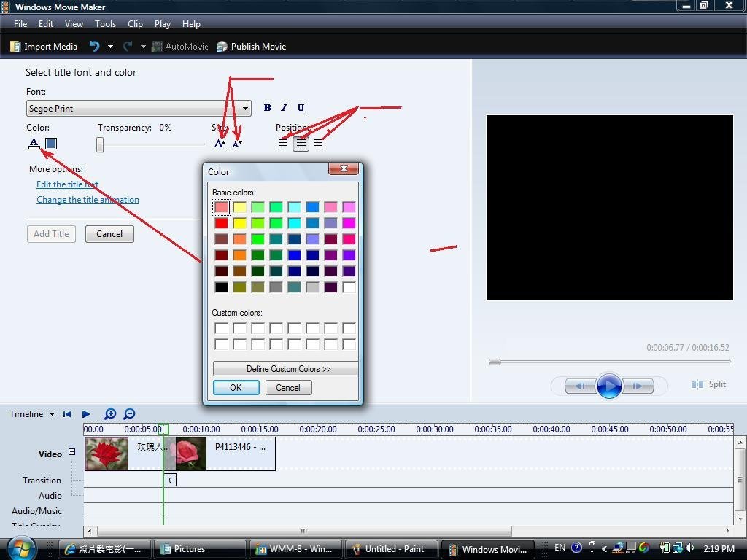Image resolution: width=747 pixels, height=560 pixels.
Task: Click the preview seek bar handle
Action: pos(495,362)
